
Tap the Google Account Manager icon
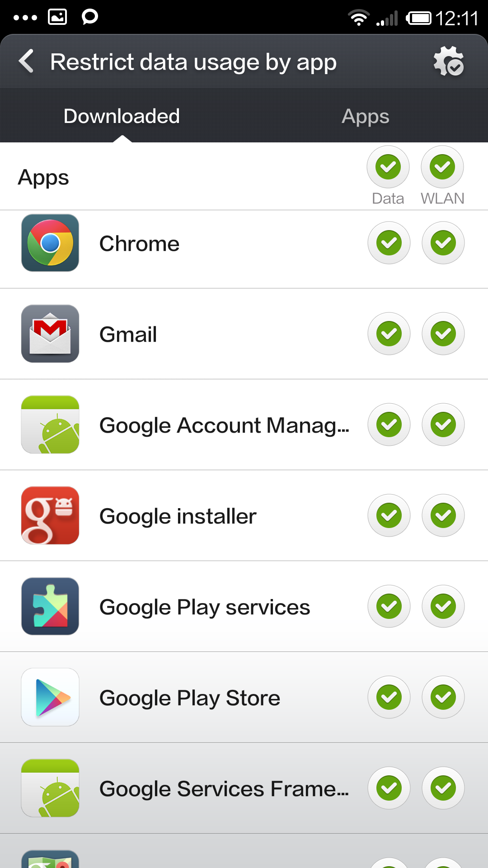coord(50,425)
